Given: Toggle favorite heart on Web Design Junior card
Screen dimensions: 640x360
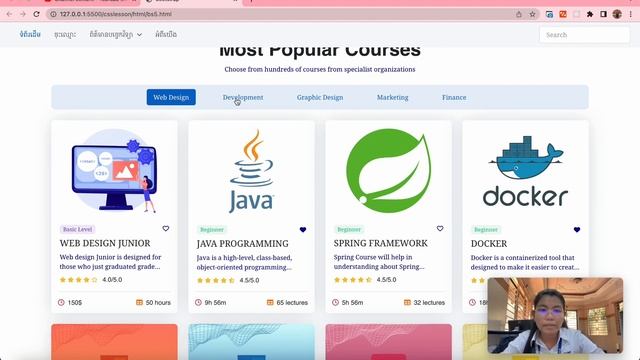Looking at the screenshot, I should coord(166,229).
